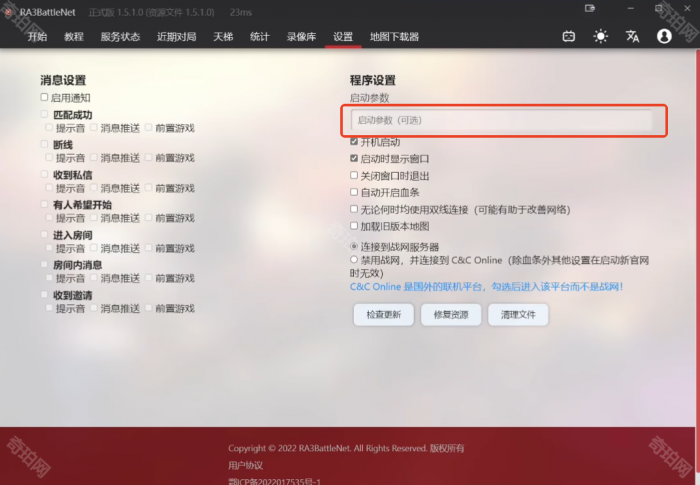Open 地图下载器 tab
Viewport: 700px width, 485px height.
pos(394,37)
